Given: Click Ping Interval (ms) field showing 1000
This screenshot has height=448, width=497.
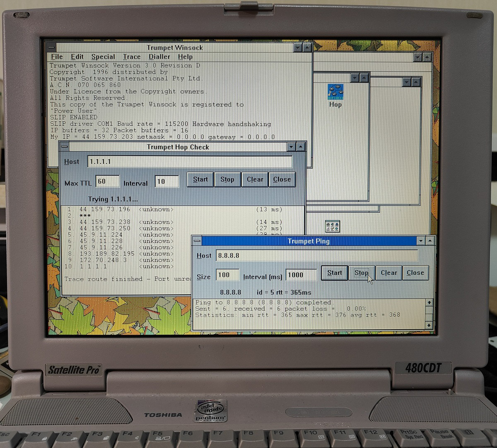Looking at the screenshot, I should (x=301, y=275).
